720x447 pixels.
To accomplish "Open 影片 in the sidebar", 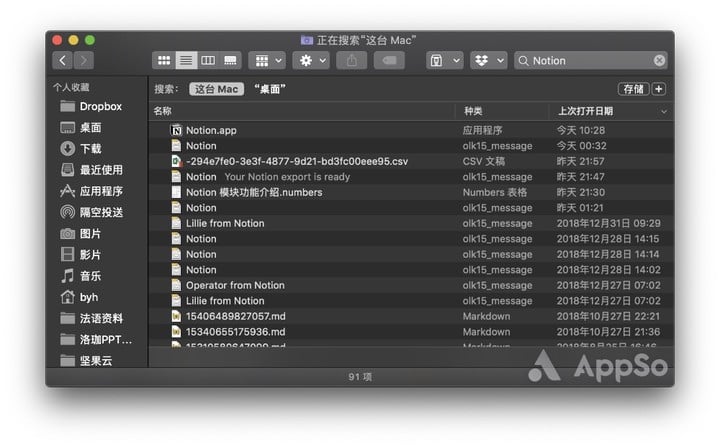I will click(x=80, y=255).
